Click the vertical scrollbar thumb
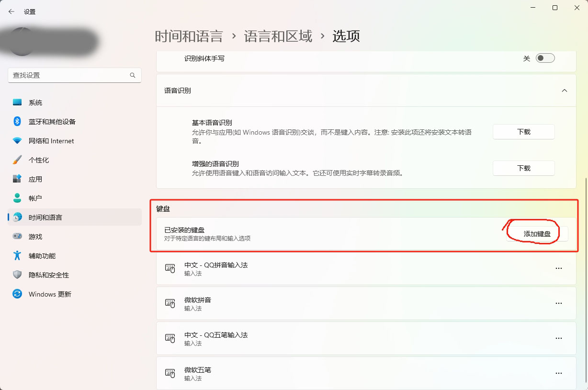588x390 pixels. [x=585, y=280]
